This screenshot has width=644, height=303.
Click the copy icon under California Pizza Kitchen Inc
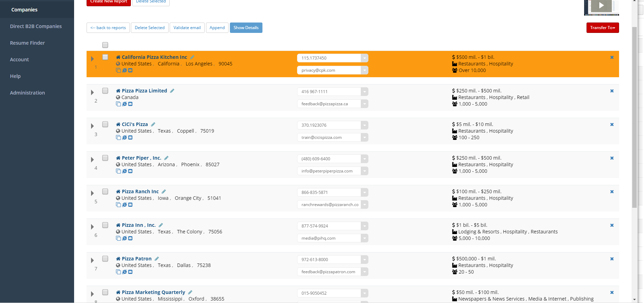tap(118, 70)
